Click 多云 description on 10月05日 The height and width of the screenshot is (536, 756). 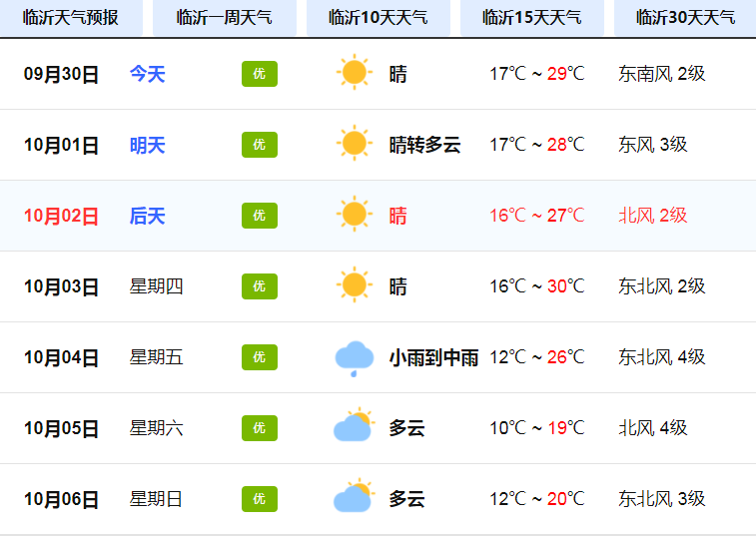[406, 428]
